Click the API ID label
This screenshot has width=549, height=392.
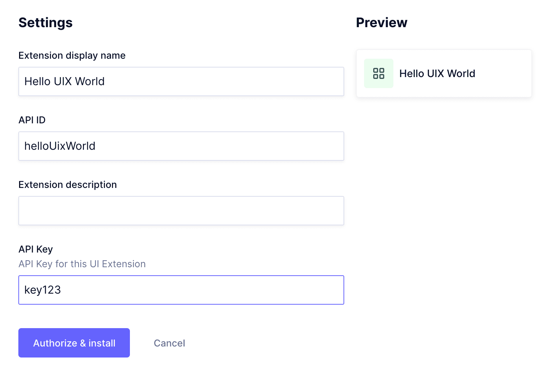tap(32, 120)
